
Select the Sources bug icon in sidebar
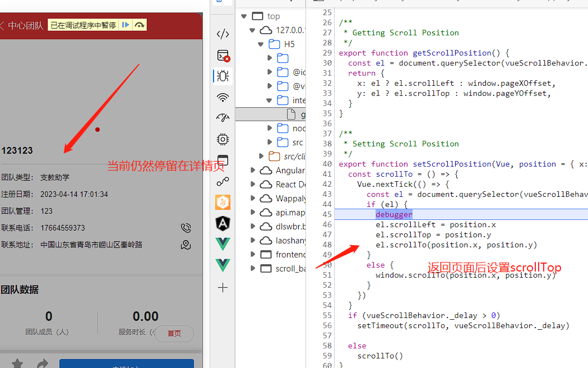click(223, 76)
